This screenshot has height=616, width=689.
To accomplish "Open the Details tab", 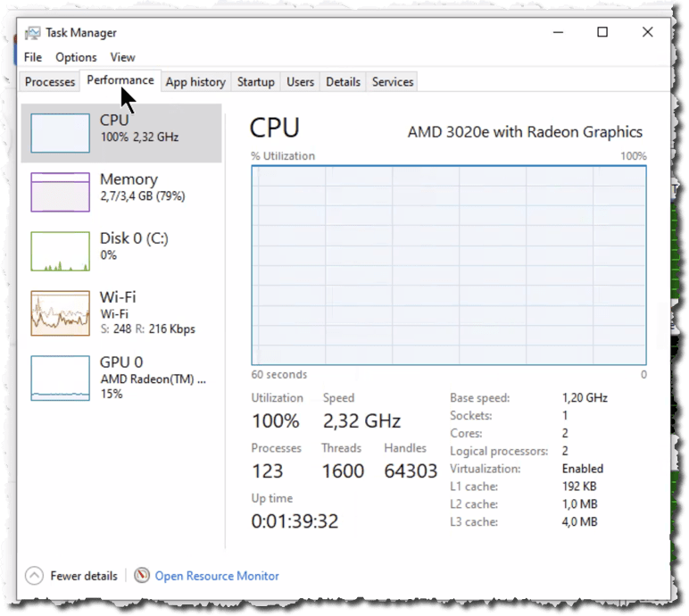I will click(x=344, y=82).
